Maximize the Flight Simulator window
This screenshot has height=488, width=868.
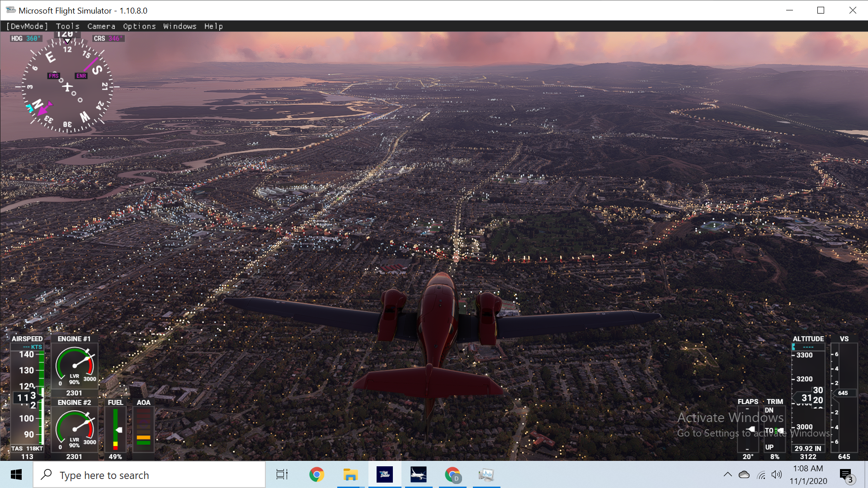tap(821, 10)
